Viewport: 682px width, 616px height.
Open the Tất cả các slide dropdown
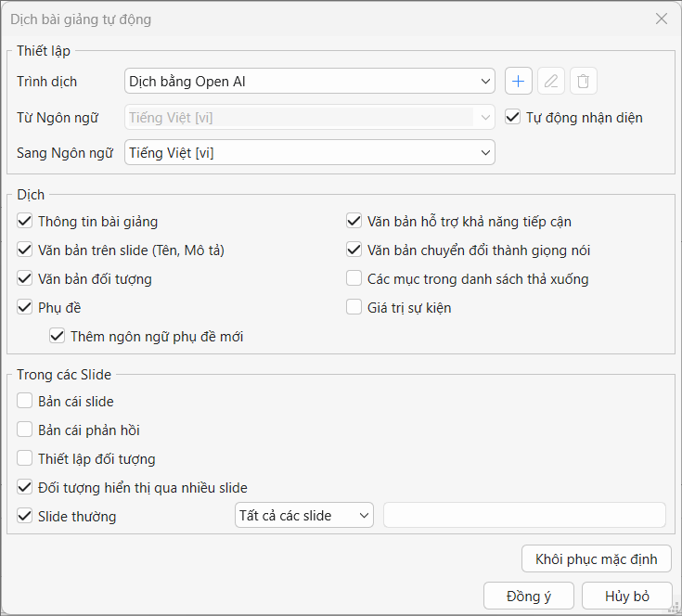[x=303, y=515]
